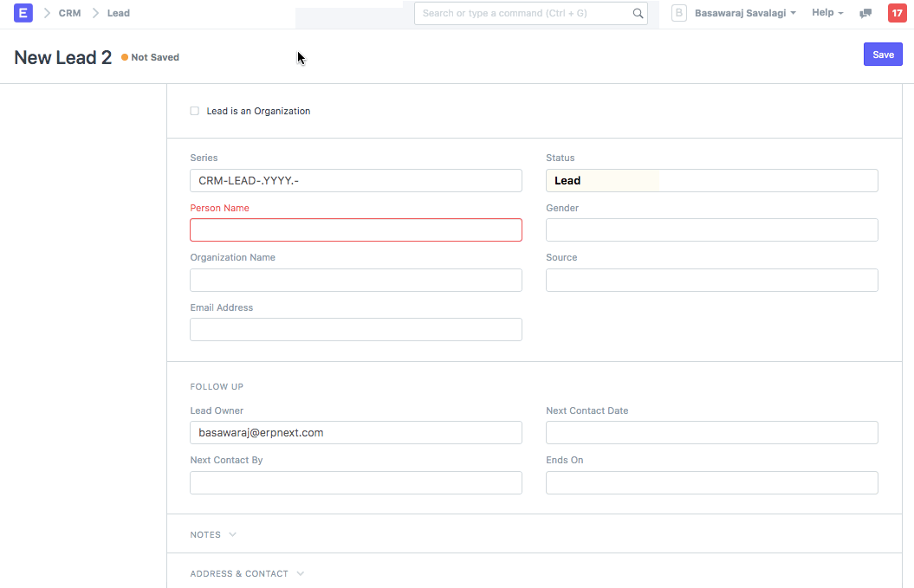This screenshot has width=914, height=588.
Task: Open the chat messages icon
Action: [x=865, y=13]
